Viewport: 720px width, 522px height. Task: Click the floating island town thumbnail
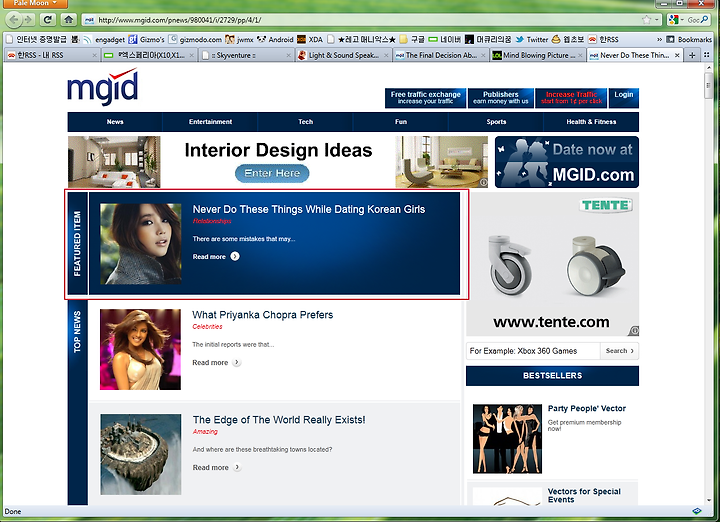141,454
